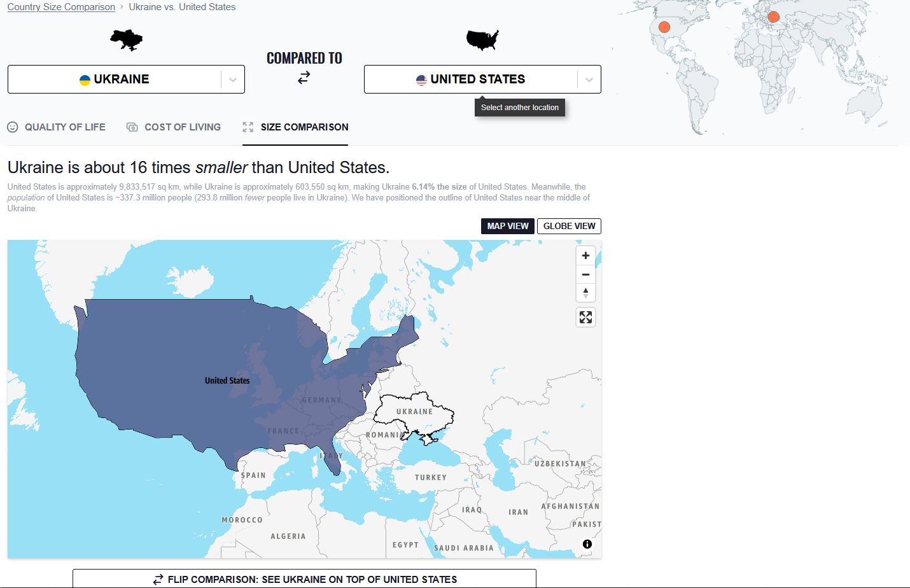Click the 'COMPARED TO' heading text
The height and width of the screenshot is (588, 910).
click(x=304, y=58)
